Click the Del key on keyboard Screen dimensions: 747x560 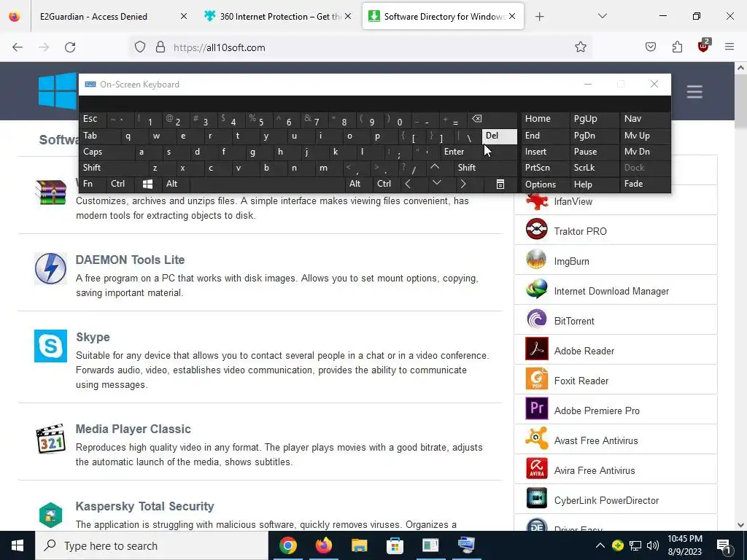tap(499, 136)
